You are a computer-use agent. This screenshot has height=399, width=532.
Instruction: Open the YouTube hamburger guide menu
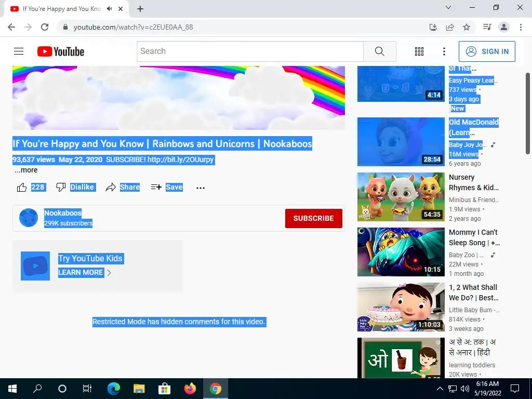19,51
